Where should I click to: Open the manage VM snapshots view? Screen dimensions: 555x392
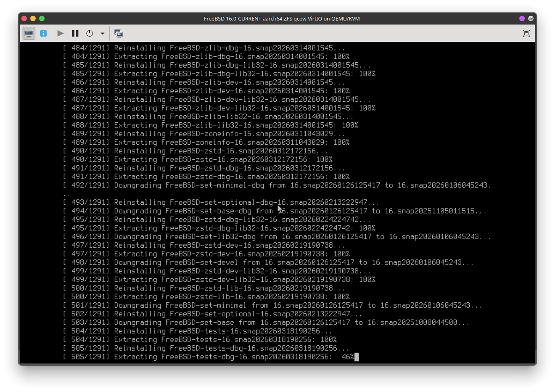(x=118, y=33)
